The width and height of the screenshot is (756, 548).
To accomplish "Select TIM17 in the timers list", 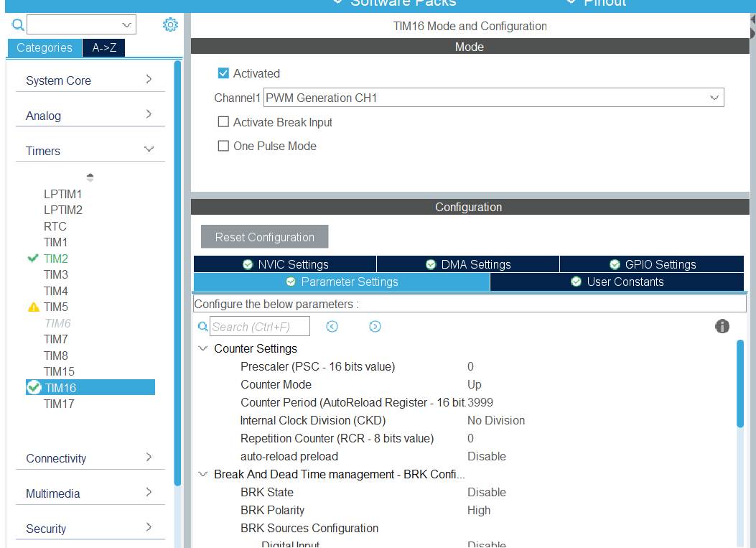I will pos(59,404).
